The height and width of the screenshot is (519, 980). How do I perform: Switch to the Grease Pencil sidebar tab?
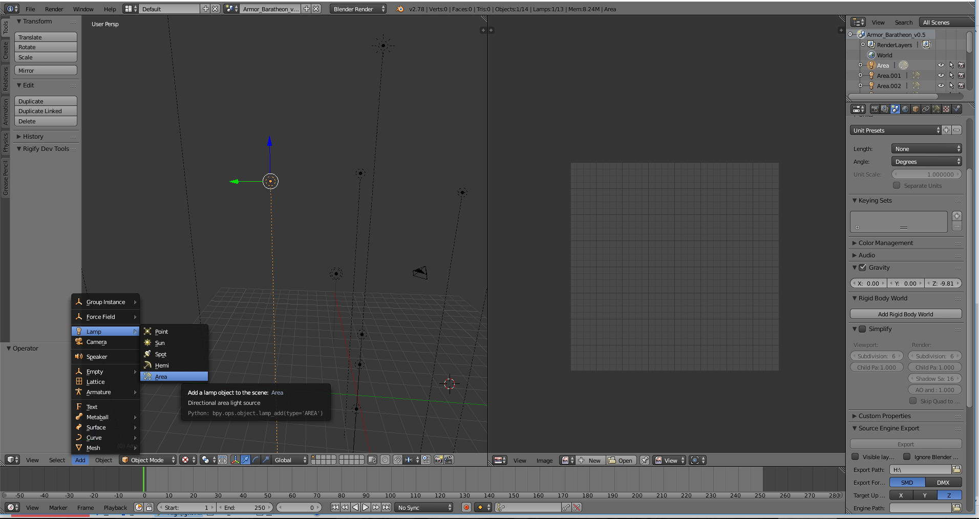[x=5, y=178]
